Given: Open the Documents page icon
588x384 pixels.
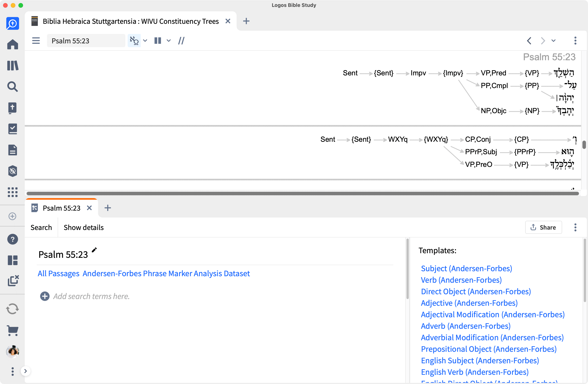Looking at the screenshot, I should click(x=13, y=150).
